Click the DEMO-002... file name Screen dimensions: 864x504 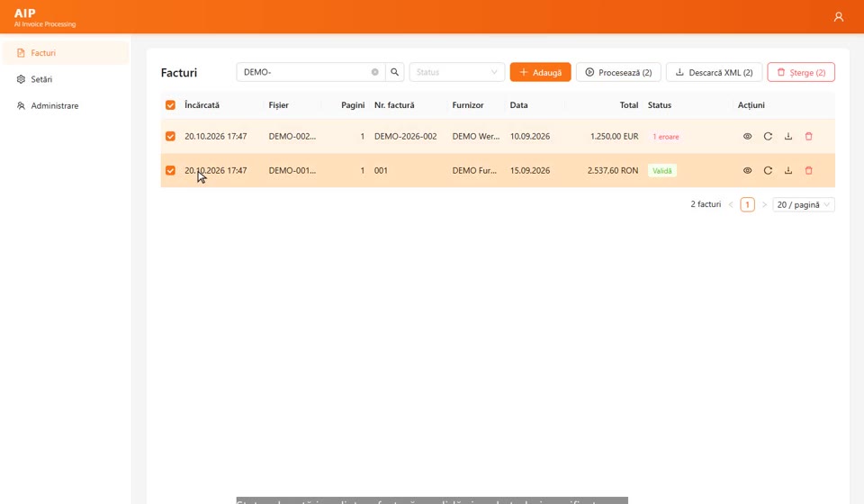click(x=292, y=137)
